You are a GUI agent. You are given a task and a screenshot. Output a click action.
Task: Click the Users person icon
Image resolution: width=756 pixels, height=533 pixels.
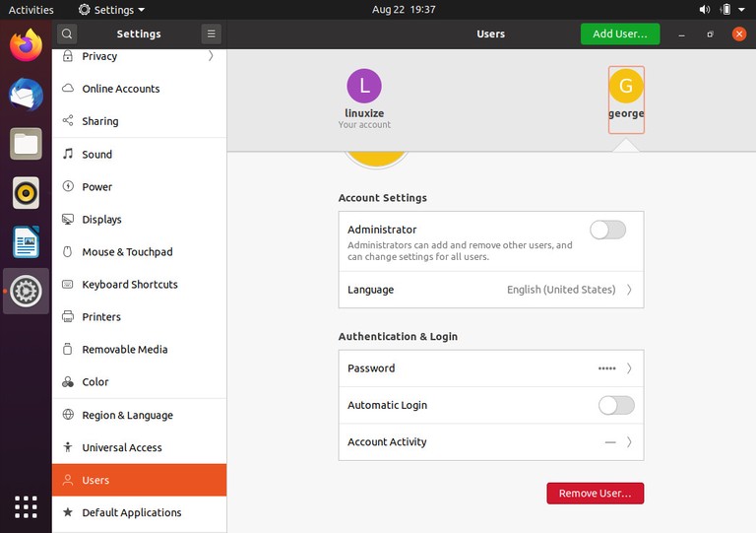point(68,480)
